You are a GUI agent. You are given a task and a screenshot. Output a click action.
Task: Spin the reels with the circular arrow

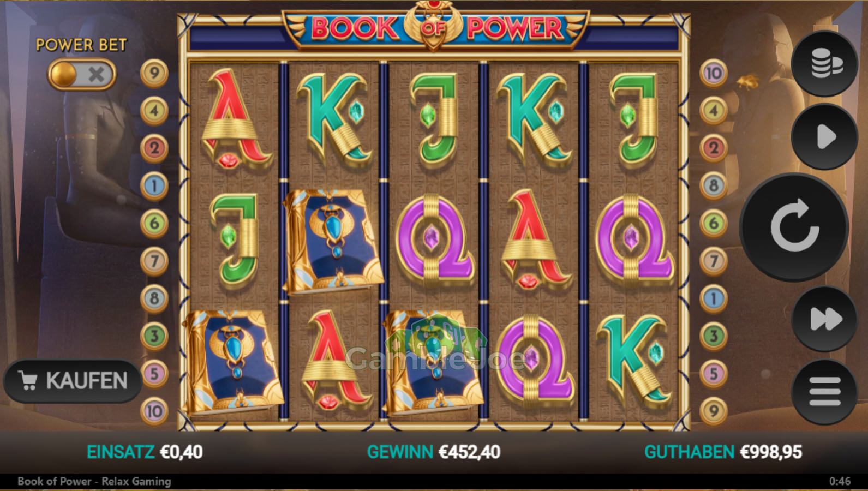point(794,226)
